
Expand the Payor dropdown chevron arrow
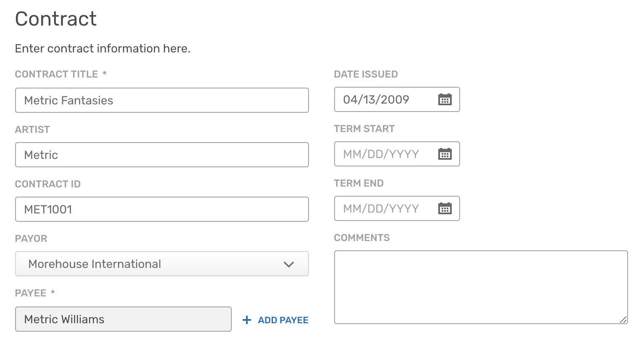(x=288, y=264)
